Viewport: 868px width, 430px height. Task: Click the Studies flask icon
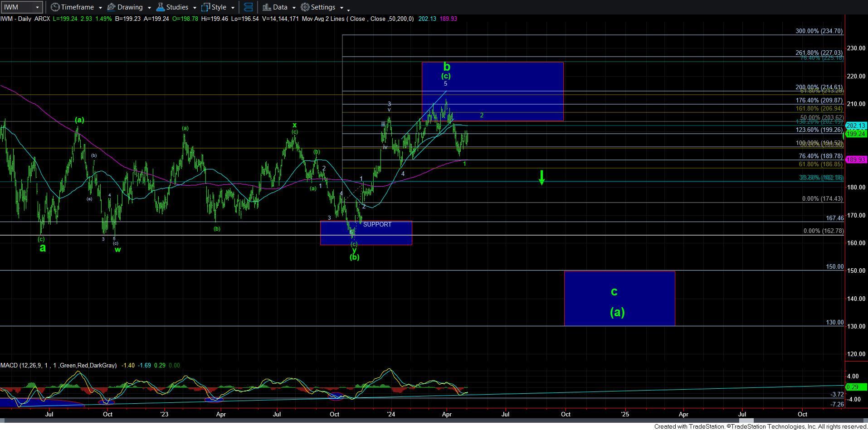[160, 7]
